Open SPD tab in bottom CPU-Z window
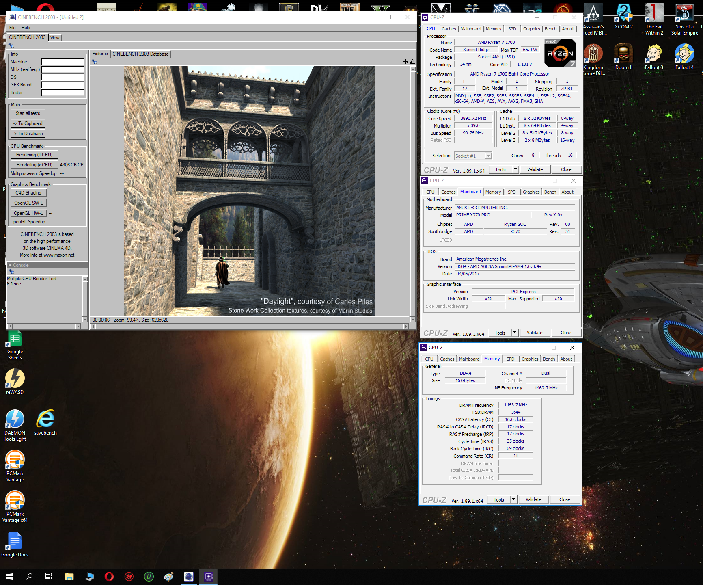Screen dimensions: 703x588 click(x=511, y=359)
